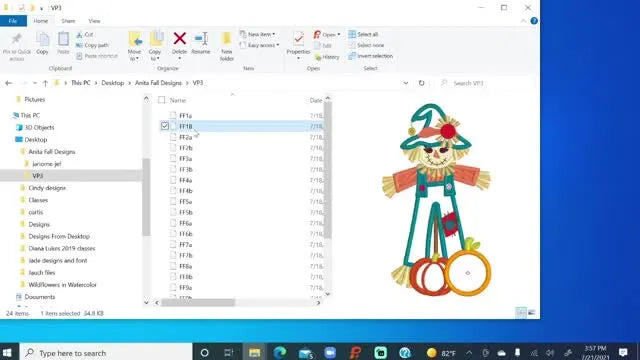Click the taskbar Type here to search box
640x360 pixels.
(x=106, y=353)
